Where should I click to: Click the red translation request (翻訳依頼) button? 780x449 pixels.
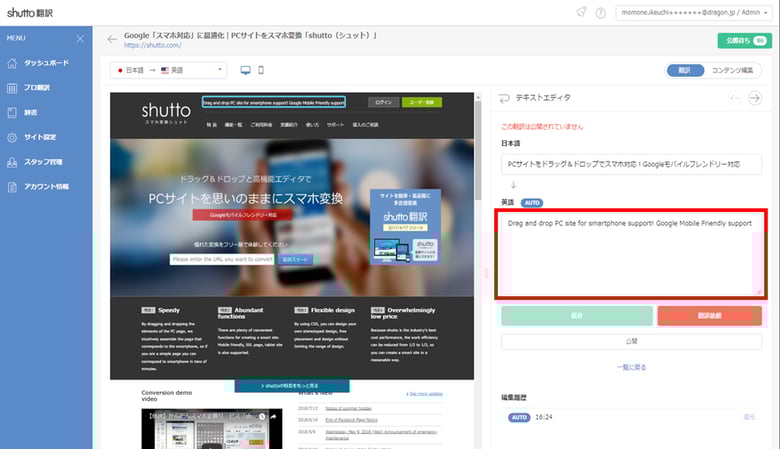(x=709, y=316)
